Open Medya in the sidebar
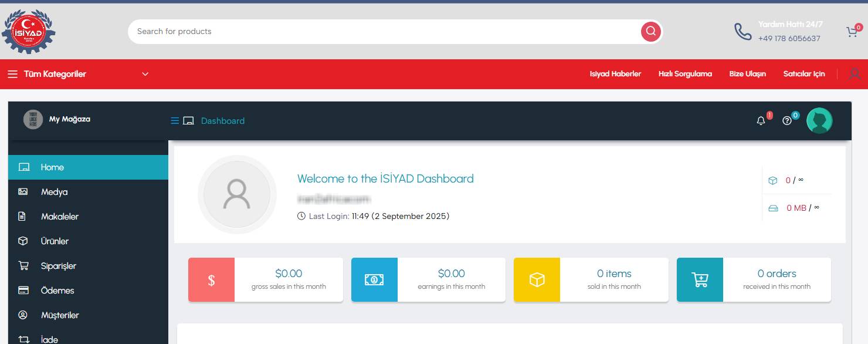Screen dimensions: 868x344 click(x=54, y=192)
